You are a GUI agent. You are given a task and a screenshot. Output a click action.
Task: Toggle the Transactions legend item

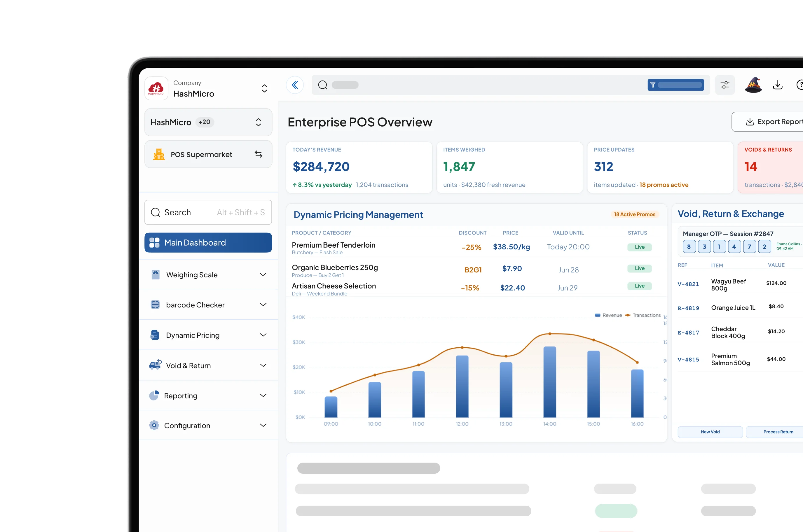click(x=643, y=315)
